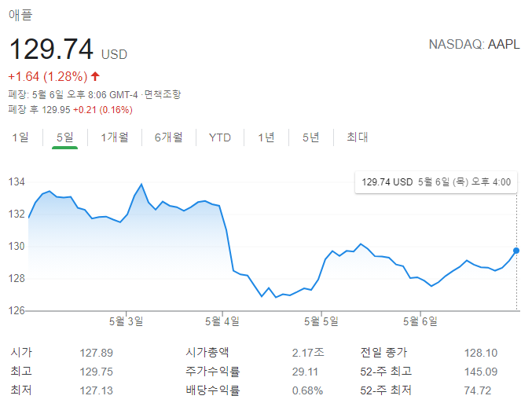Click the 5월 5일 axis label
Viewport: 532px width, 414px height.
tap(321, 321)
